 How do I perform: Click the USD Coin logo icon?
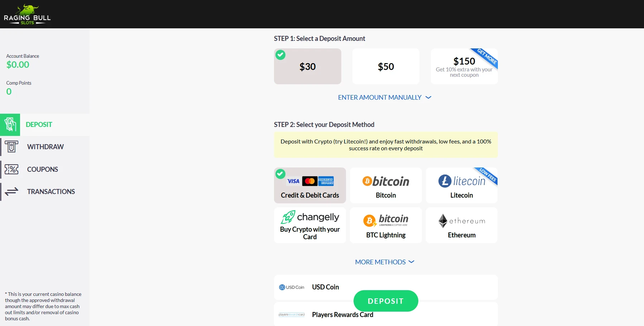click(292, 287)
